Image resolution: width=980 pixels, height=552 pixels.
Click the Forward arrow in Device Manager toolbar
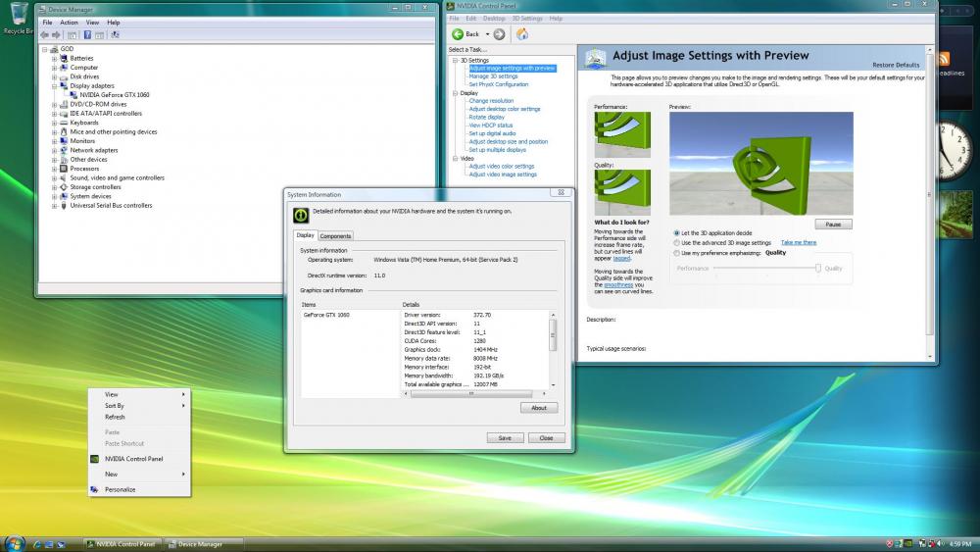(56, 35)
